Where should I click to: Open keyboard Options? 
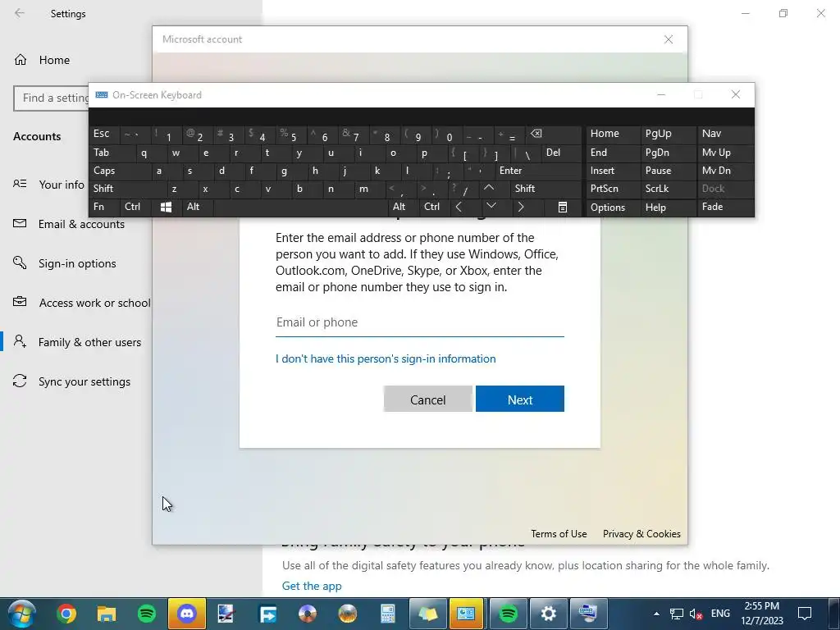pyautogui.click(x=612, y=207)
